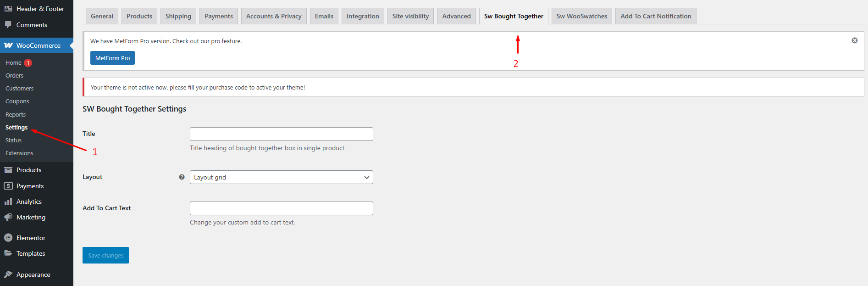Switch to the Sw WooSwatches tab

[x=581, y=16]
